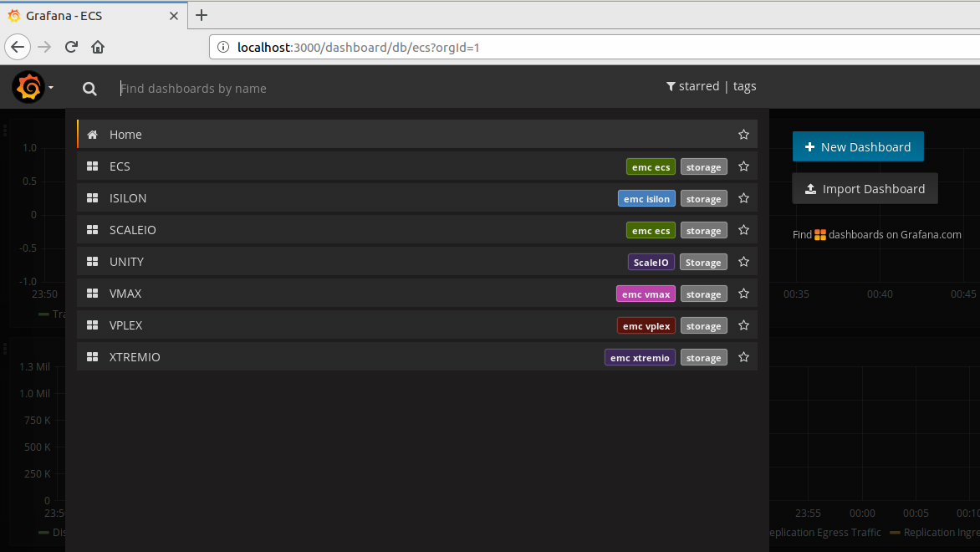This screenshot has width=980, height=552.
Task: Focus the Find dashboards by name field
Action: pyautogui.click(x=334, y=89)
